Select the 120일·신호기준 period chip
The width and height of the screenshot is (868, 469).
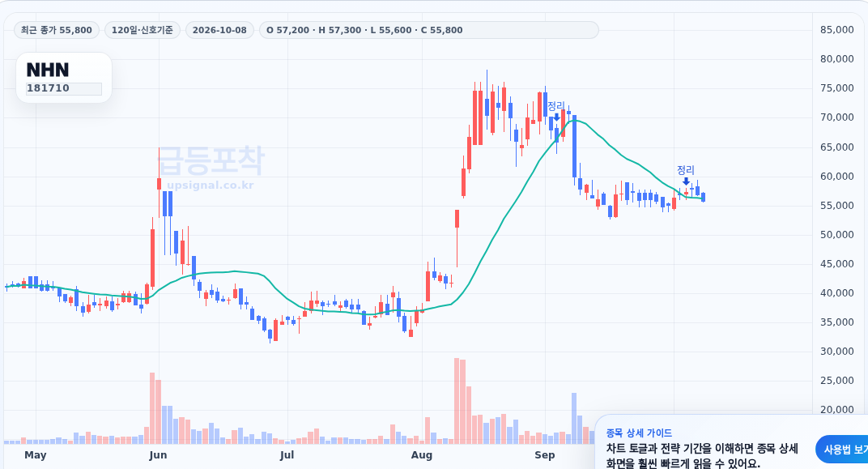[x=143, y=30]
